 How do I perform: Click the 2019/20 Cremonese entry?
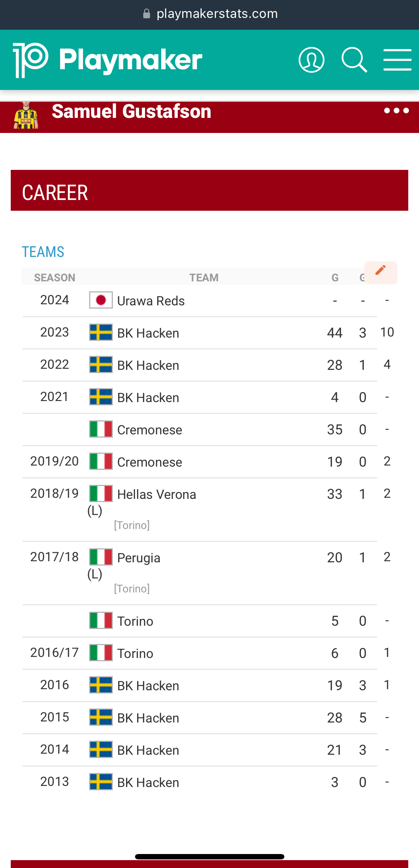[x=149, y=462]
